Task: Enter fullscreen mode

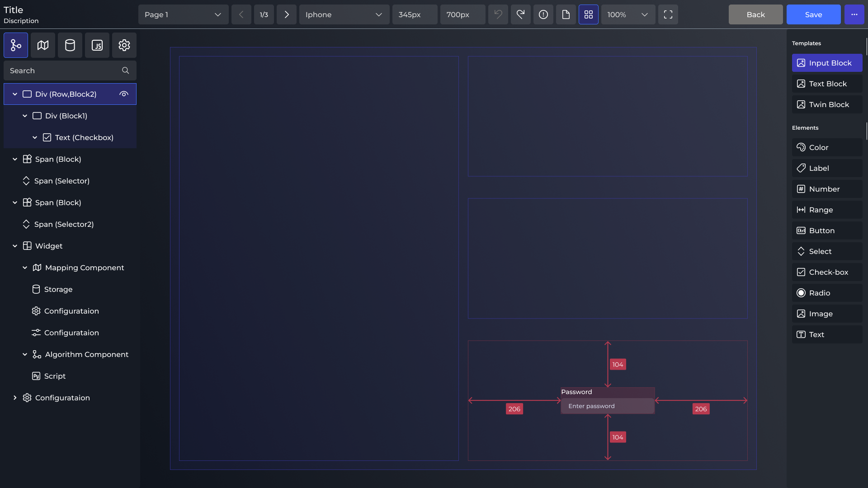Action: [668, 14]
